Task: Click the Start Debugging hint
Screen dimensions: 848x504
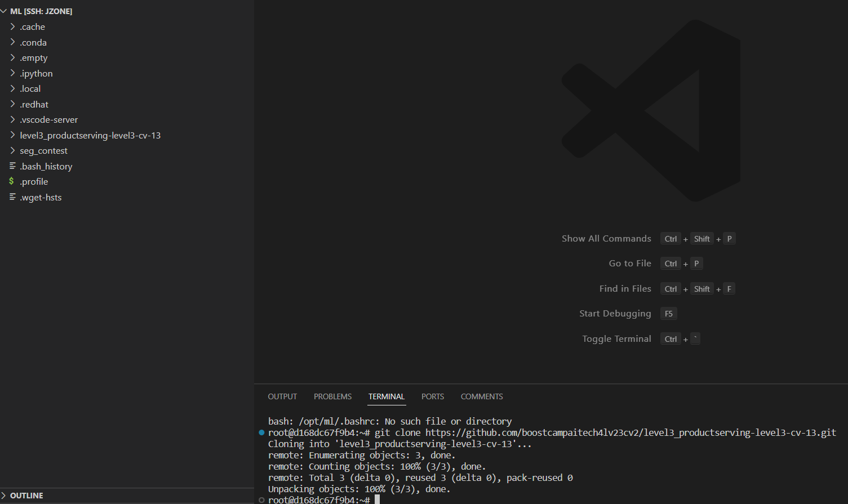Action: (x=615, y=314)
